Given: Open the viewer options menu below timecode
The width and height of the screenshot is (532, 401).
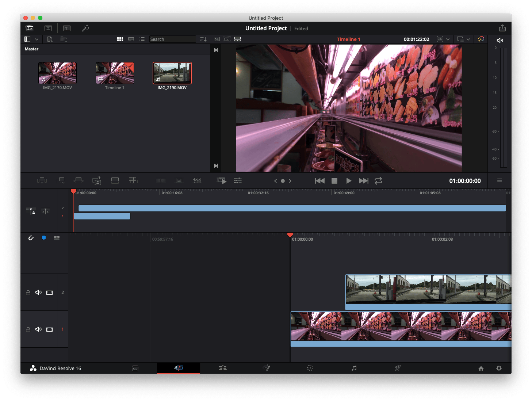Looking at the screenshot, I should [500, 180].
